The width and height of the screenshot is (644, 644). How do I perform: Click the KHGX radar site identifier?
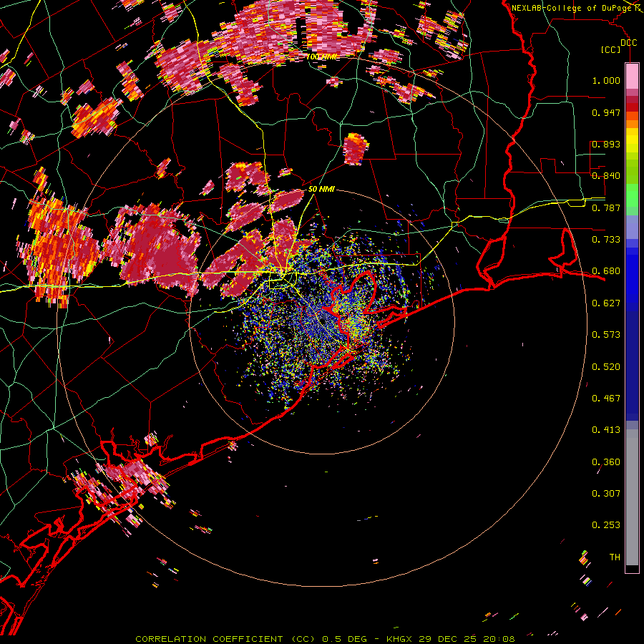401,639
